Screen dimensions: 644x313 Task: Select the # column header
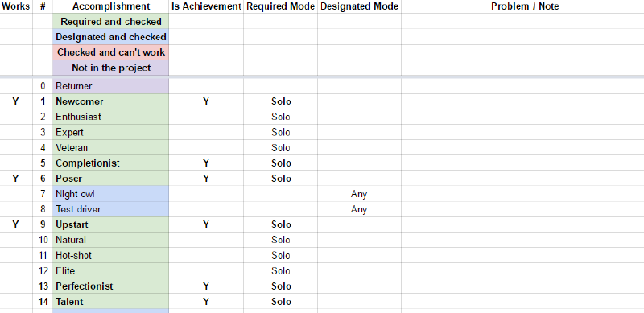point(43,6)
